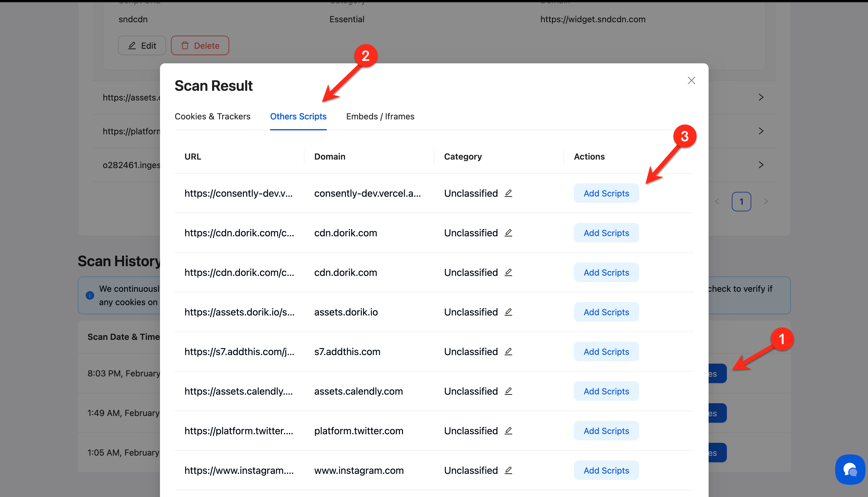This screenshot has width=868, height=497.
Task: Edit category for assets.calendly.com script
Action: pos(508,391)
